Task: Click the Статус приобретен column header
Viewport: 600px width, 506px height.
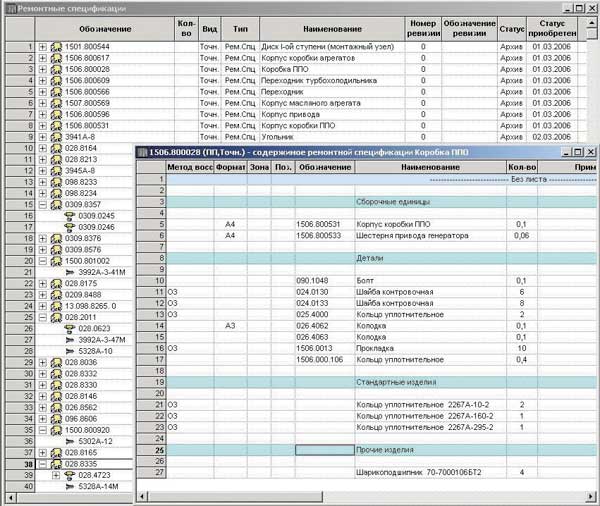Action: tap(552, 29)
